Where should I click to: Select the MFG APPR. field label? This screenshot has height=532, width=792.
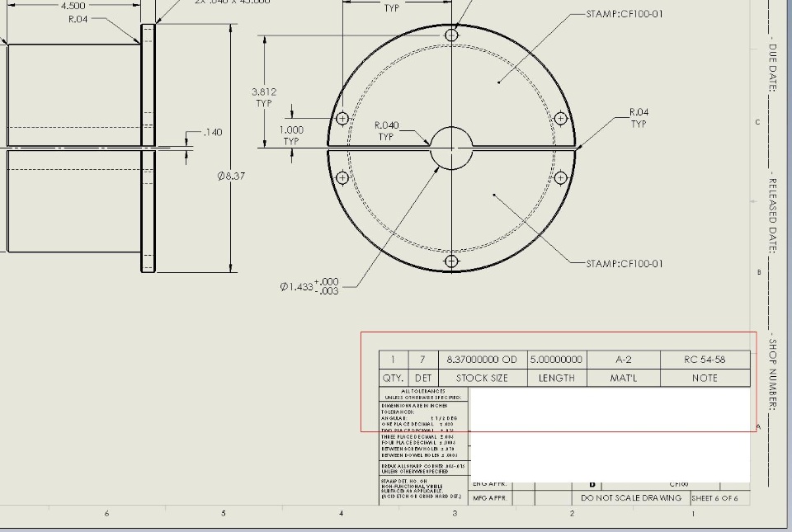click(490, 498)
